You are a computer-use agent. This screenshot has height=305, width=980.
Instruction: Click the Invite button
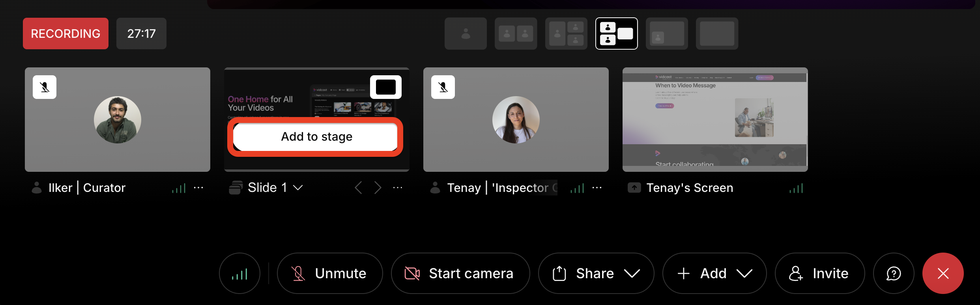(820, 273)
